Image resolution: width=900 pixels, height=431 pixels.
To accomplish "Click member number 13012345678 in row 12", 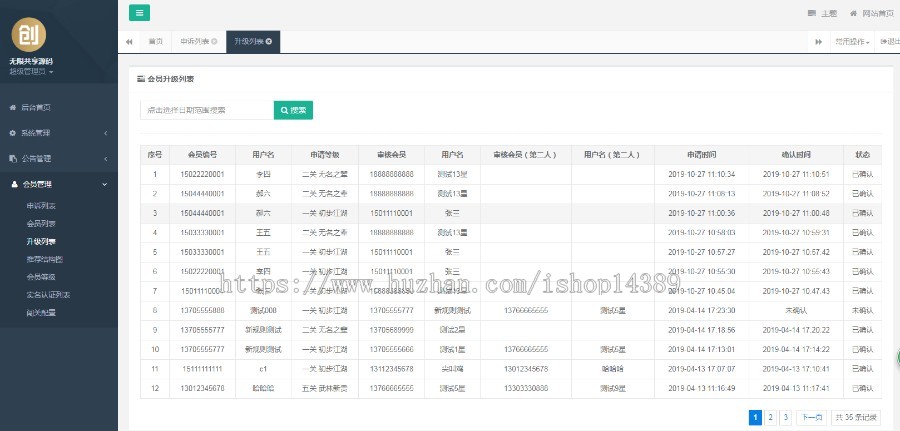I will [x=202, y=389].
